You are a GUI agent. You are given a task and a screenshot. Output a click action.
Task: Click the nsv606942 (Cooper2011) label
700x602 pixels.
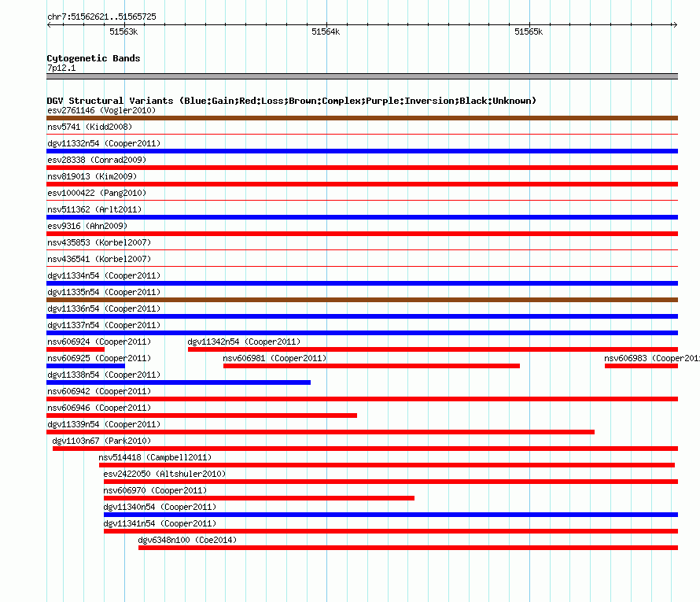[x=99, y=391]
